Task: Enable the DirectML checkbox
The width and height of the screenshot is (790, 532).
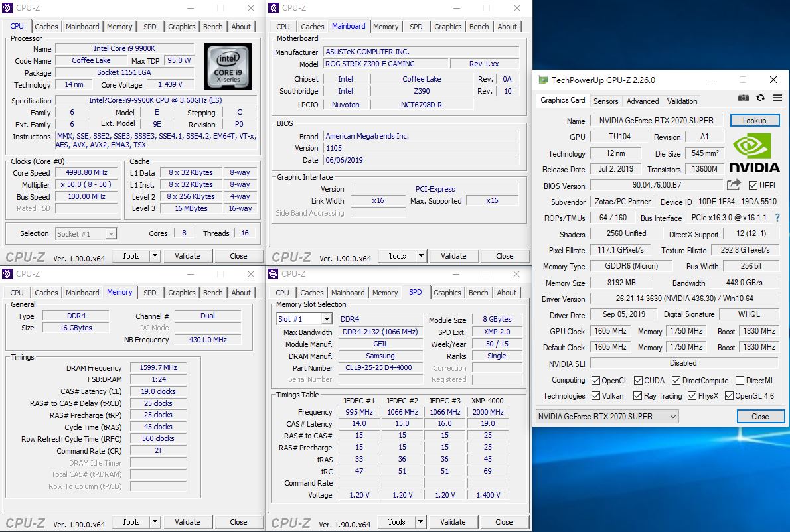Action: 740,381
